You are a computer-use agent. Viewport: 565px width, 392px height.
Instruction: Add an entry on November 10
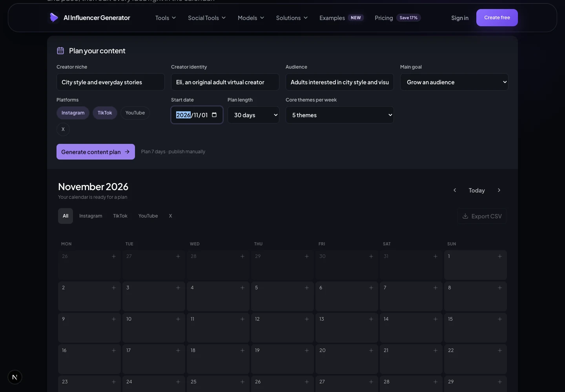pyautogui.click(x=178, y=319)
